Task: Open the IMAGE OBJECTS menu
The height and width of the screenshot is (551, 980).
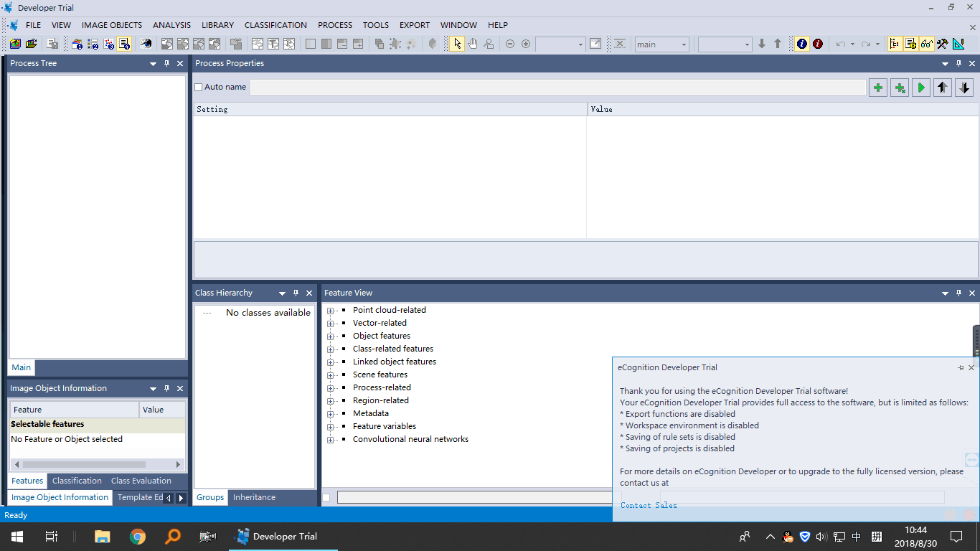Action: (x=112, y=25)
